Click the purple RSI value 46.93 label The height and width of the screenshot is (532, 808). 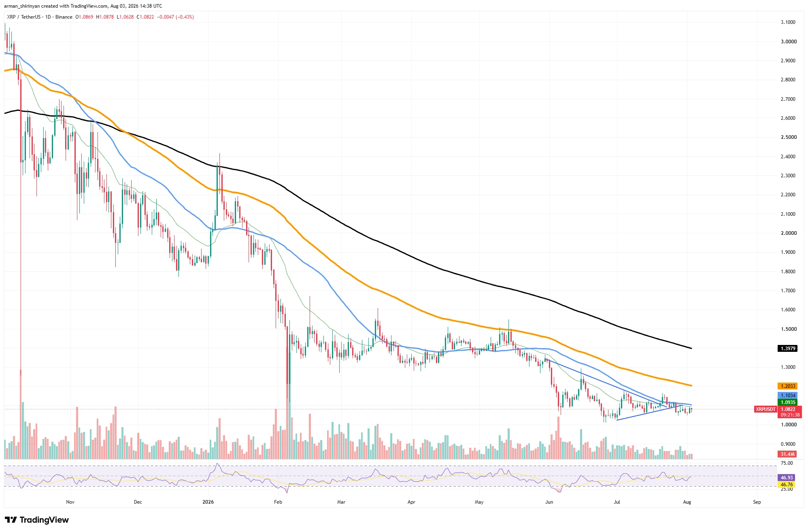click(x=787, y=478)
